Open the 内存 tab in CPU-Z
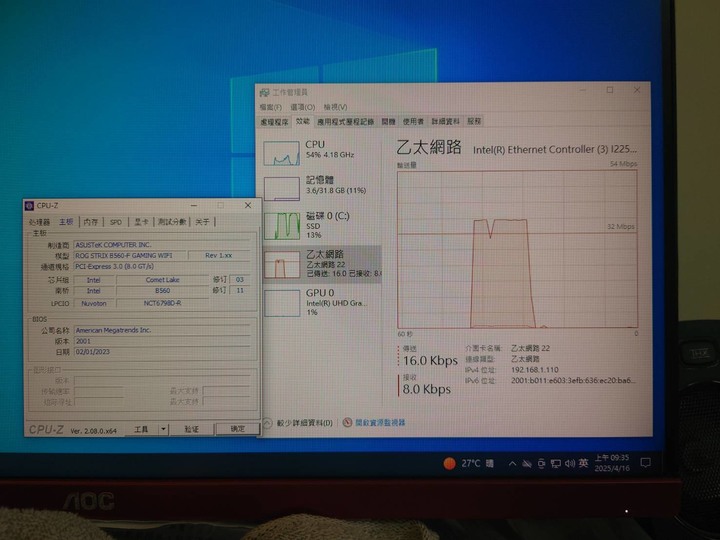Viewport: 720px width, 540px height. 91,222
